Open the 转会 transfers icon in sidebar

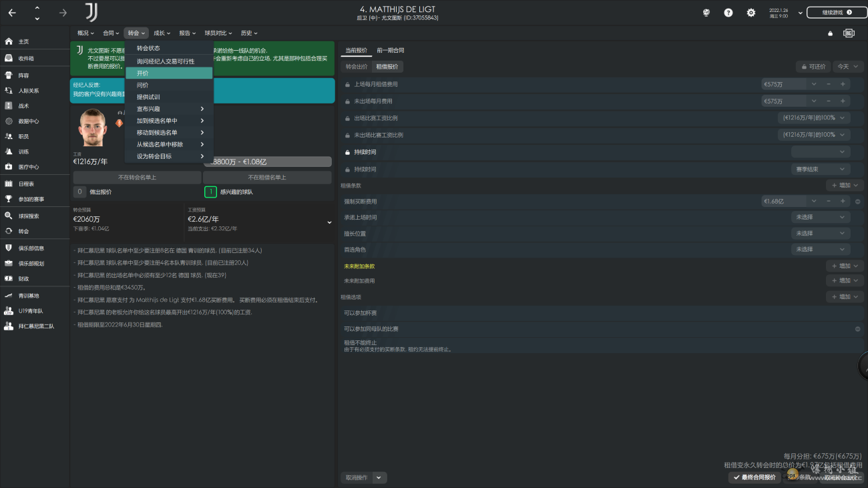(x=9, y=231)
